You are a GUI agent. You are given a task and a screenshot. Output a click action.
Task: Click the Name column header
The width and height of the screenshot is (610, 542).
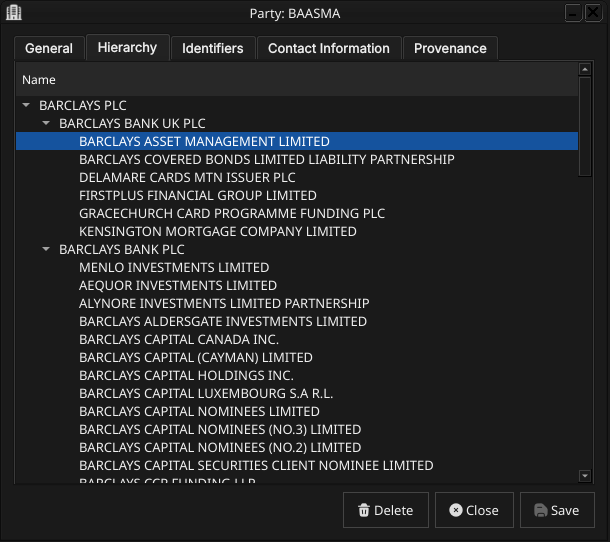tap(297, 80)
